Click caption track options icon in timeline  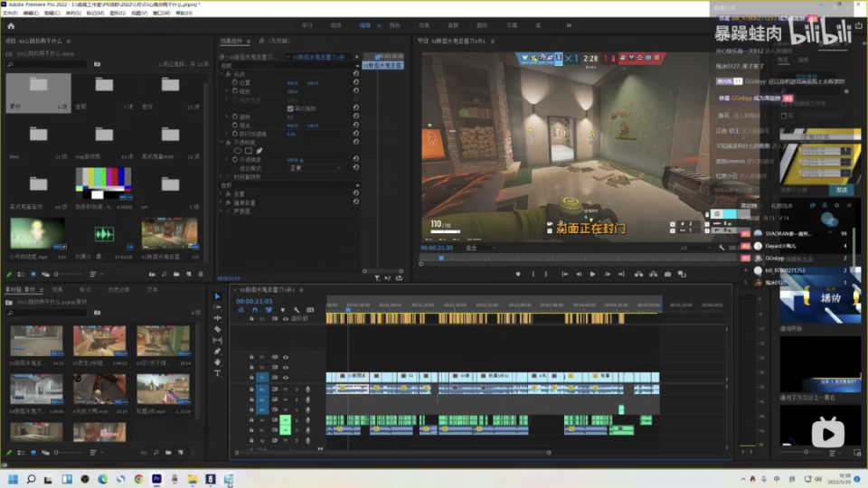click(310, 310)
